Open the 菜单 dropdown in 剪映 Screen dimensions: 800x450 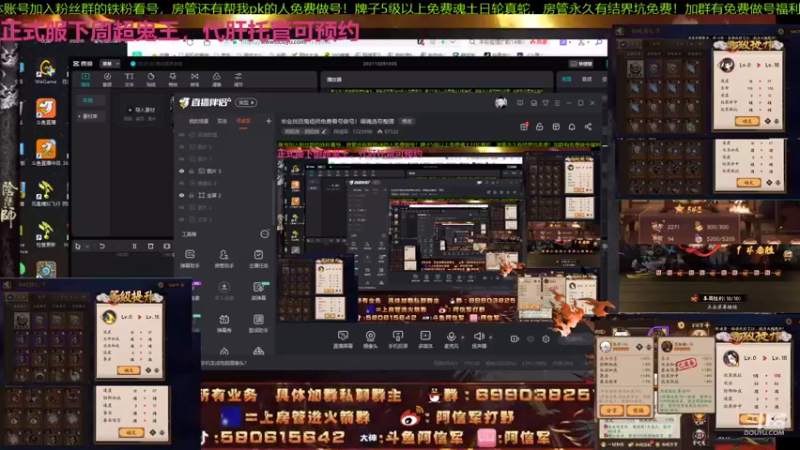[x=110, y=64]
